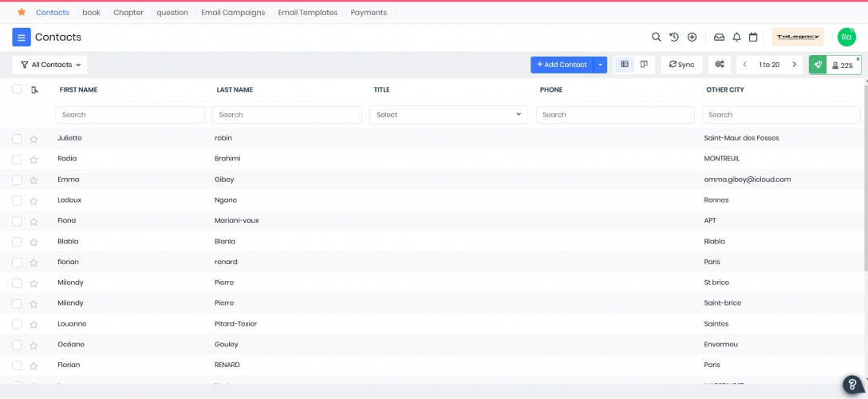Switch to split column view
The image size is (868, 399).
click(x=644, y=64)
